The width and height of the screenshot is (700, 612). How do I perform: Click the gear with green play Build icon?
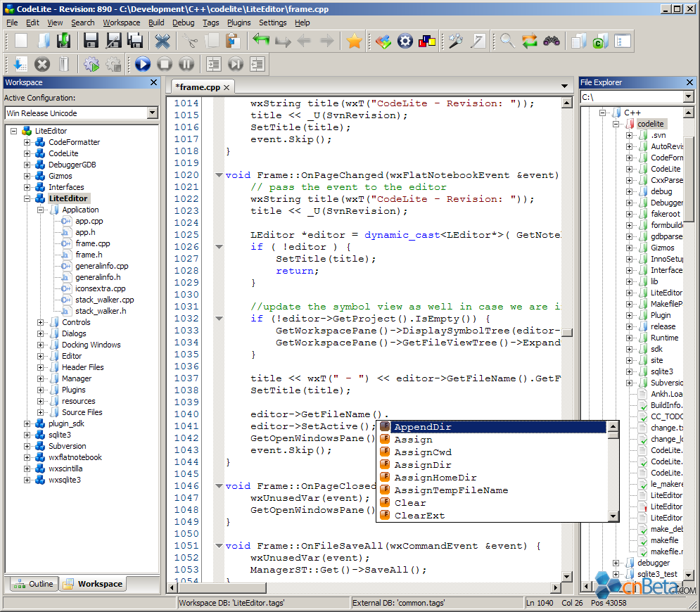91,64
